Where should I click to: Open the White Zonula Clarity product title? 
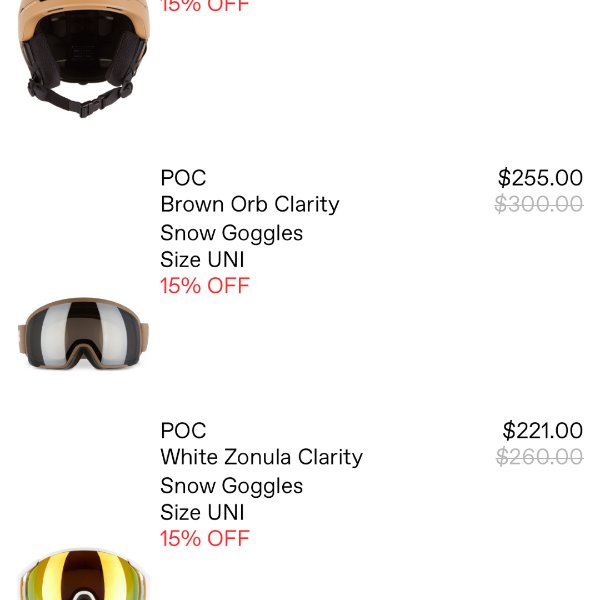(261, 458)
